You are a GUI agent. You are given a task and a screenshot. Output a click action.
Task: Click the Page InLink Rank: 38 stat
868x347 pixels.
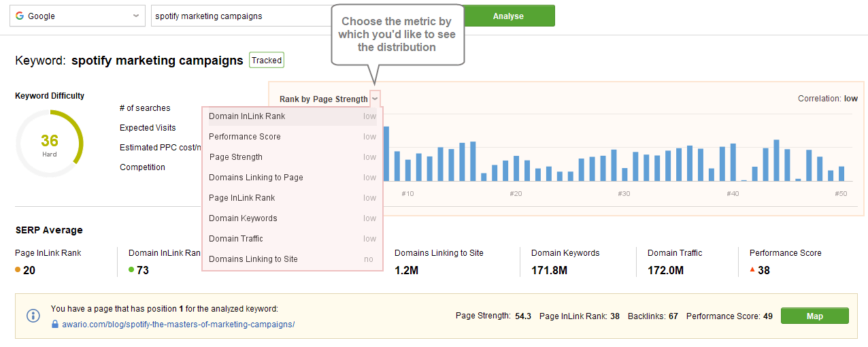point(580,316)
